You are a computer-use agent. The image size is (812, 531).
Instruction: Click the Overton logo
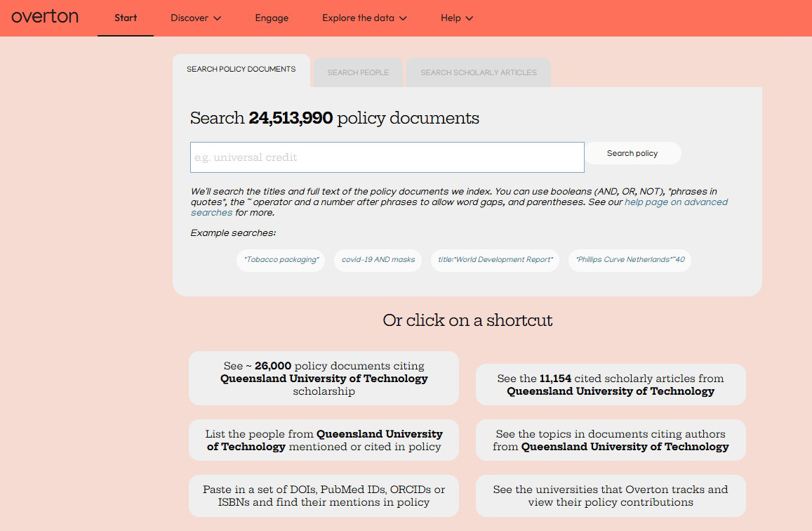point(44,17)
